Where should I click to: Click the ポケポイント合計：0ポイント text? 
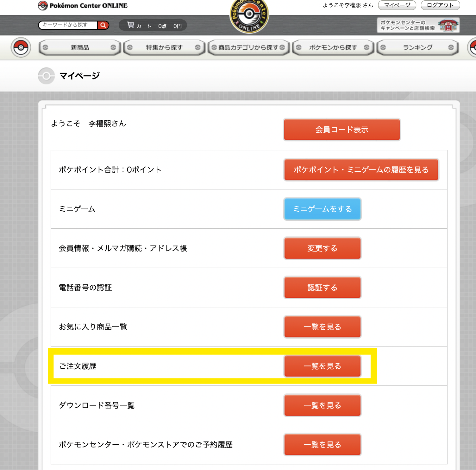click(x=110, y=170)
